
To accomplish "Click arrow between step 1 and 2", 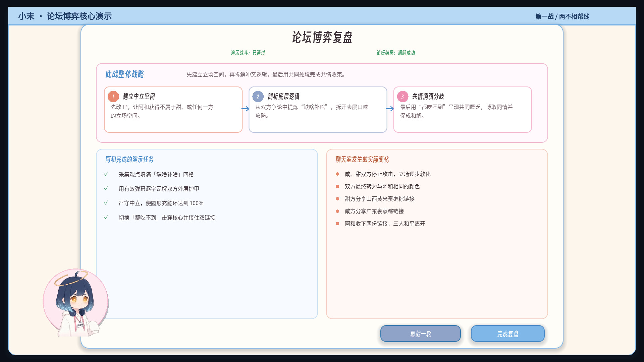I will point(245,109).
